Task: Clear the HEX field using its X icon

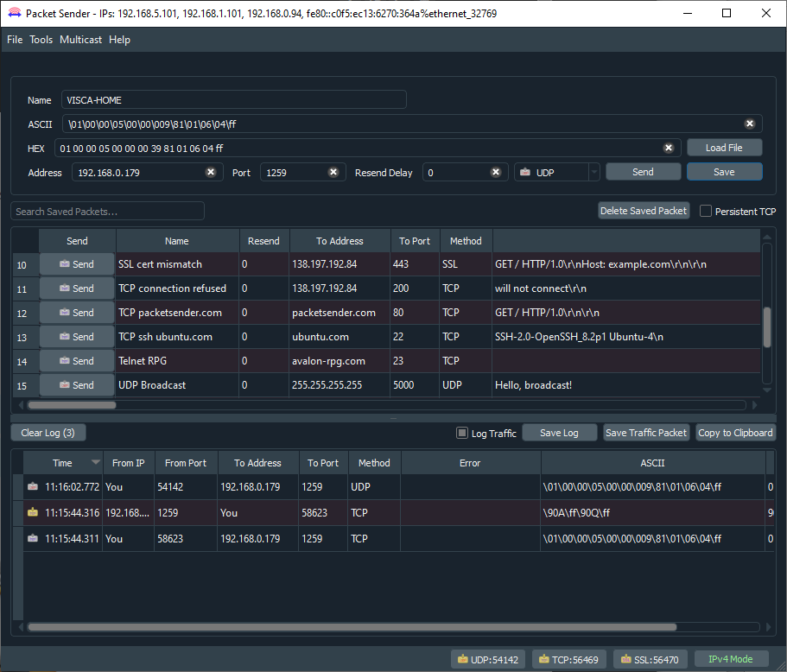Action: (x=669, y=148)
